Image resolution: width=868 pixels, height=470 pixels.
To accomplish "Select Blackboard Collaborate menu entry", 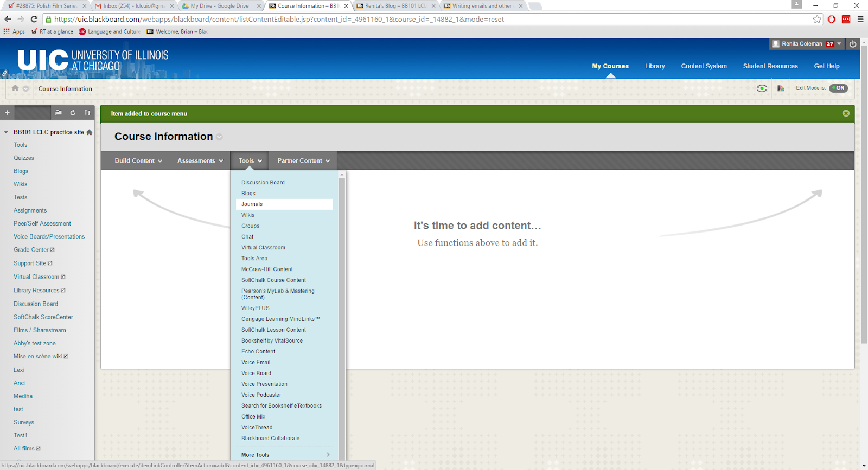I will 270,439.
